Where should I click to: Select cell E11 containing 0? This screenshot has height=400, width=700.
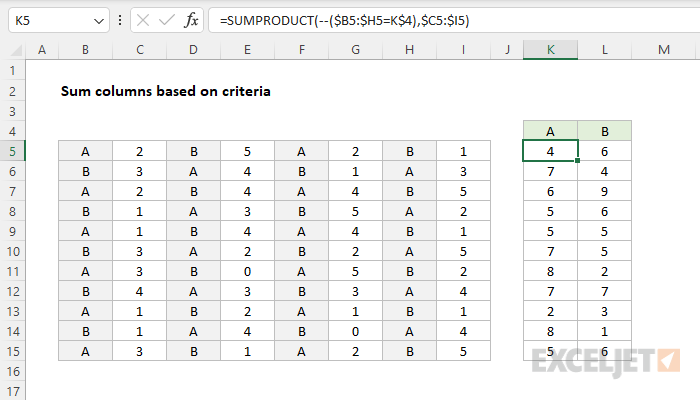coord(247,271)
